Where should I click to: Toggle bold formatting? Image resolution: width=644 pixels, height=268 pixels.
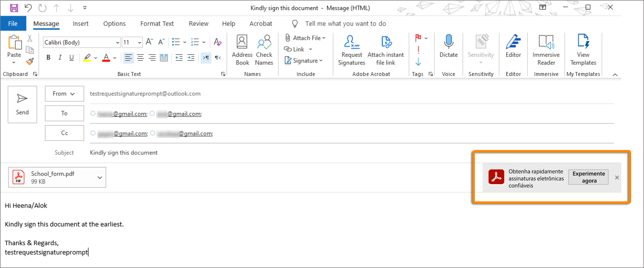pos(48,57)
